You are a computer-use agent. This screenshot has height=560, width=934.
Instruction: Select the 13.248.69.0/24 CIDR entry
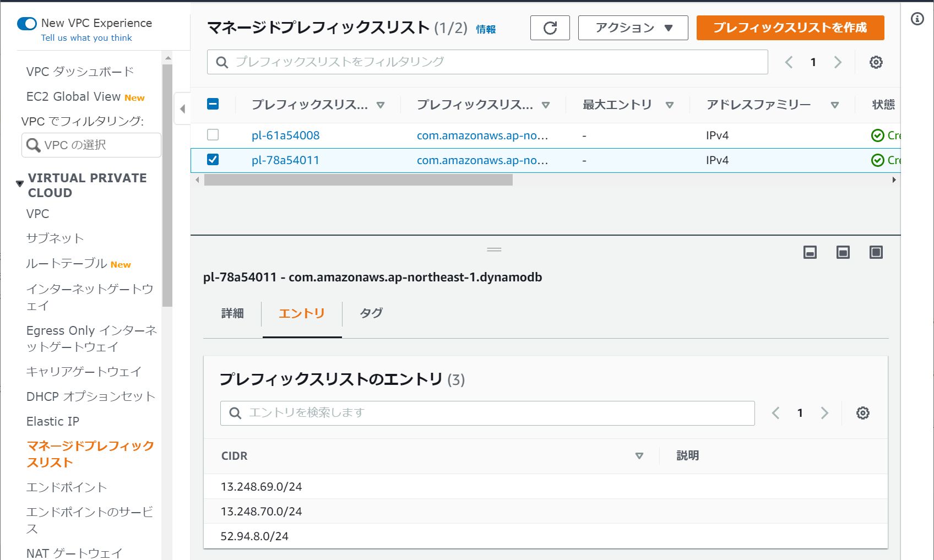261,487
